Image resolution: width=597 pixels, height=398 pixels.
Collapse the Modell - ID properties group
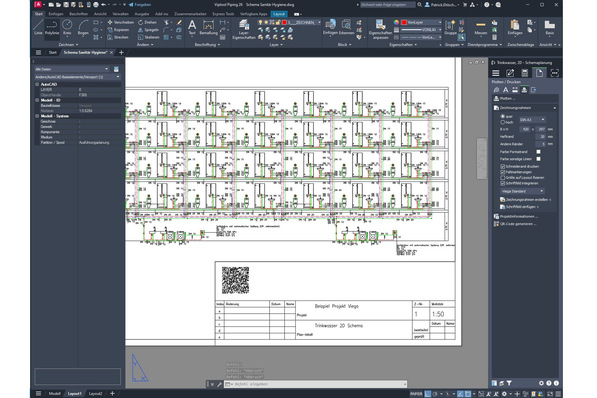click(x=37, y=100)
